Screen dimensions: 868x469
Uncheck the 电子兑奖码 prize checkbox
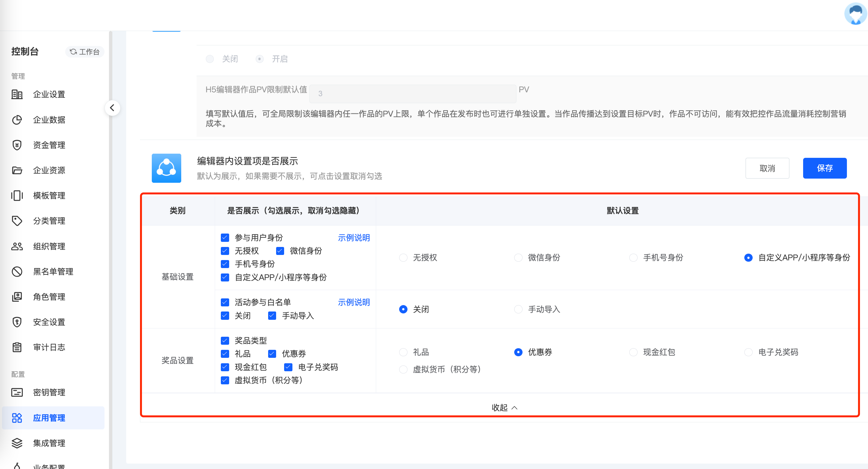288,367
